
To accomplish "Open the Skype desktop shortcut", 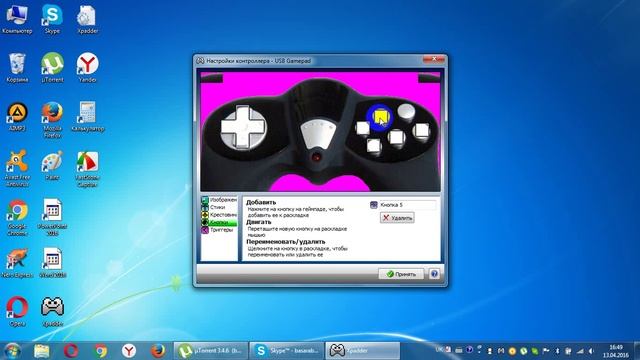I will (52, 20).
